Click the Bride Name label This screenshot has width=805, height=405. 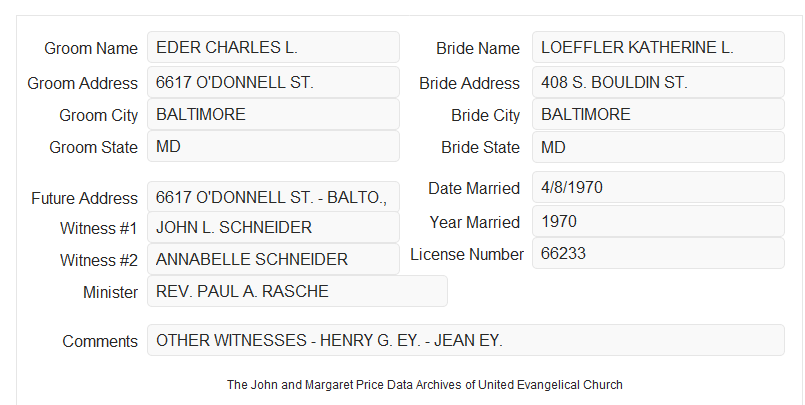pyautogui.click(x=478, y=48)
